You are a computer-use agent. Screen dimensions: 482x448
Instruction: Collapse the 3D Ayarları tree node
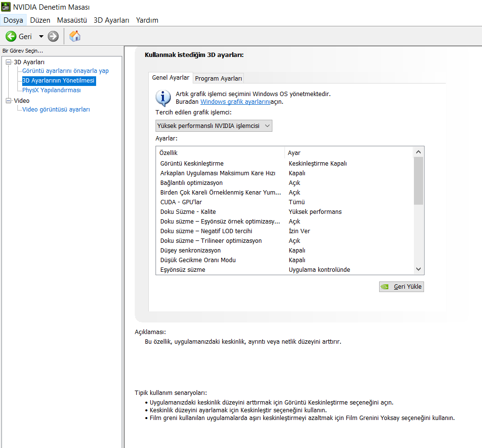click(x=8, y=62)
